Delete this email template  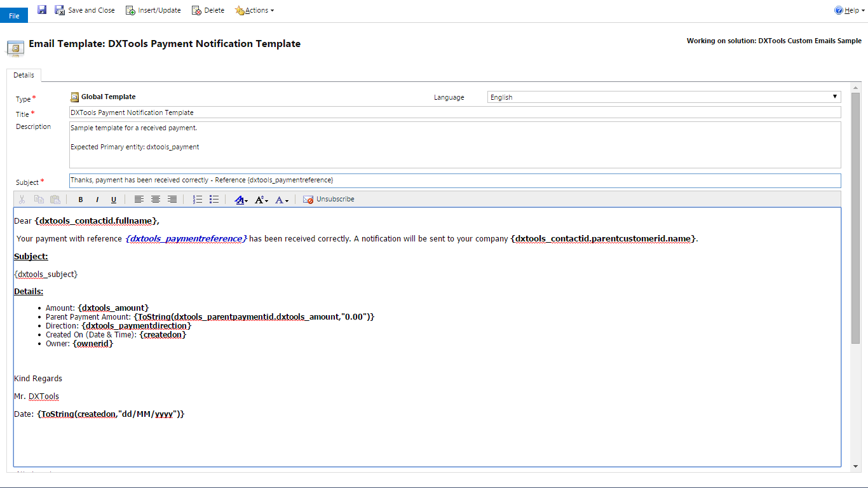(x=208, y=10)
